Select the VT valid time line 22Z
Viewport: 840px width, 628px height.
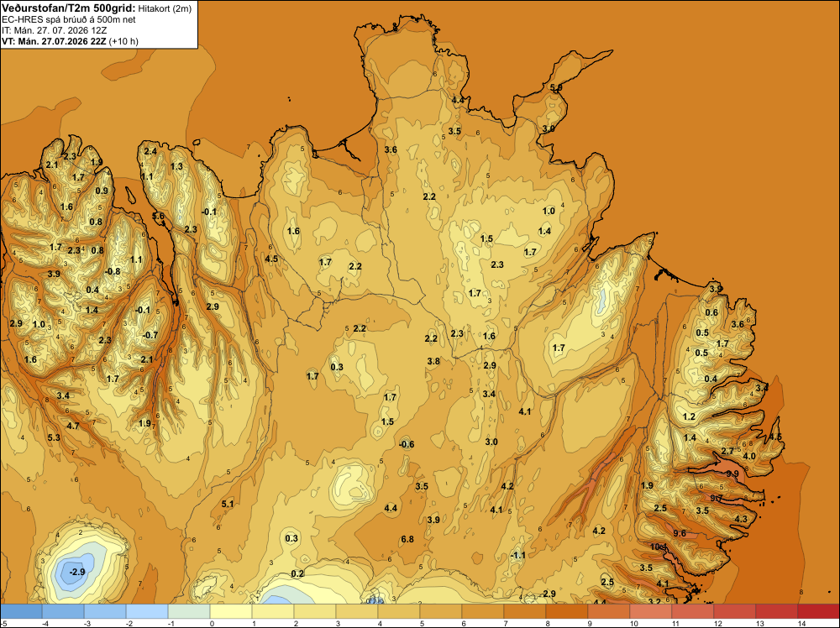pos(70,41)
